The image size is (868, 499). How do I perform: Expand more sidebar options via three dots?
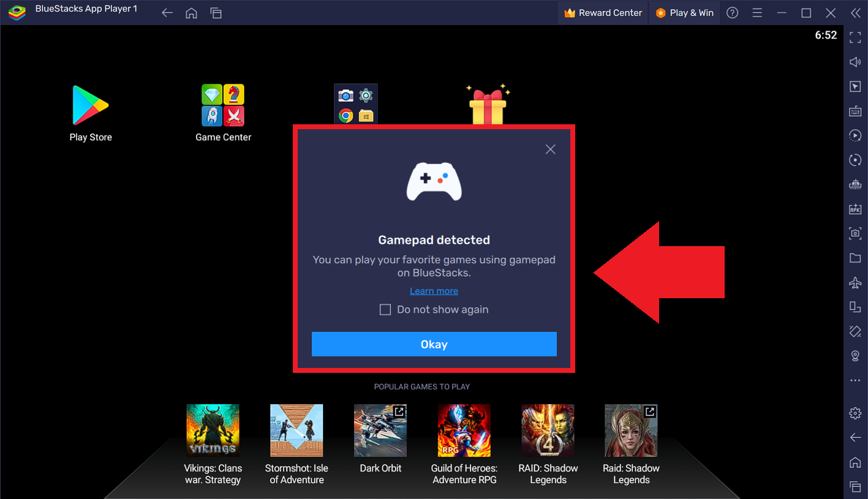point(855,380)
